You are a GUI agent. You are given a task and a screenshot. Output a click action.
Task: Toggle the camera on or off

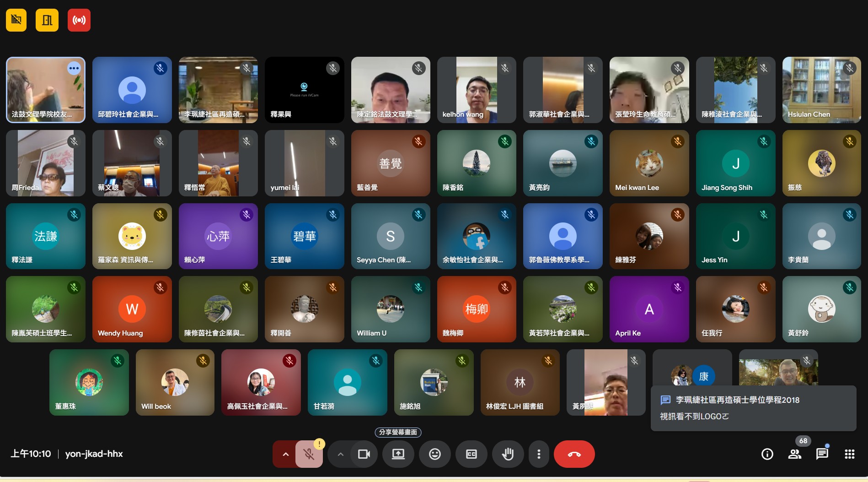(364, 454)
